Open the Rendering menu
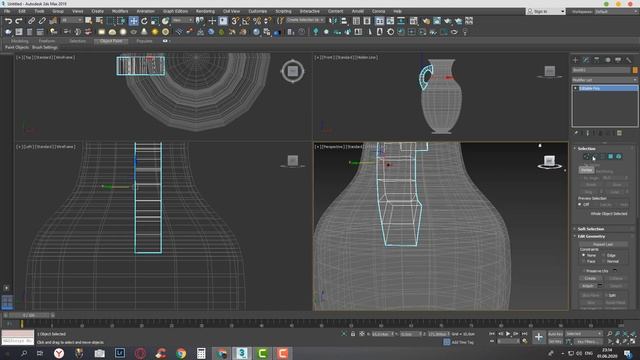The width and height of the screenshot is (640, 360). [205, 11]
